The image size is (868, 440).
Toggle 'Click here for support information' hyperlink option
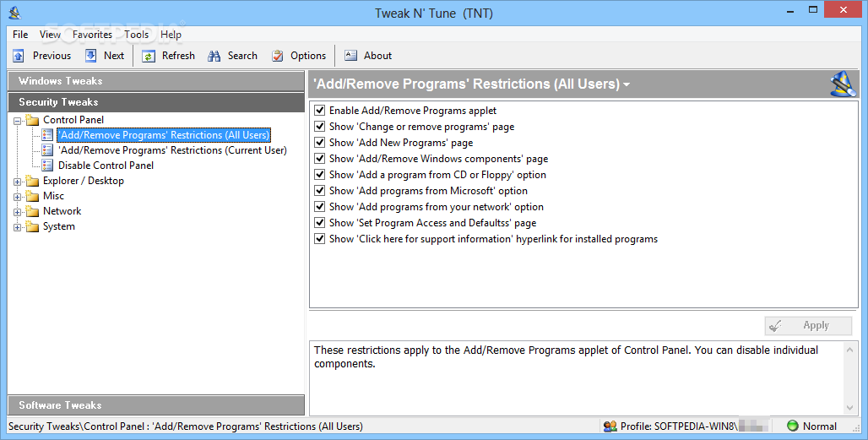pos(319,238)
